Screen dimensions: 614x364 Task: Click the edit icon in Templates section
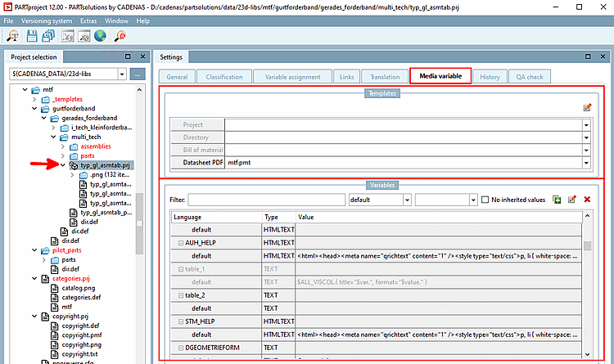pos(587,107)
